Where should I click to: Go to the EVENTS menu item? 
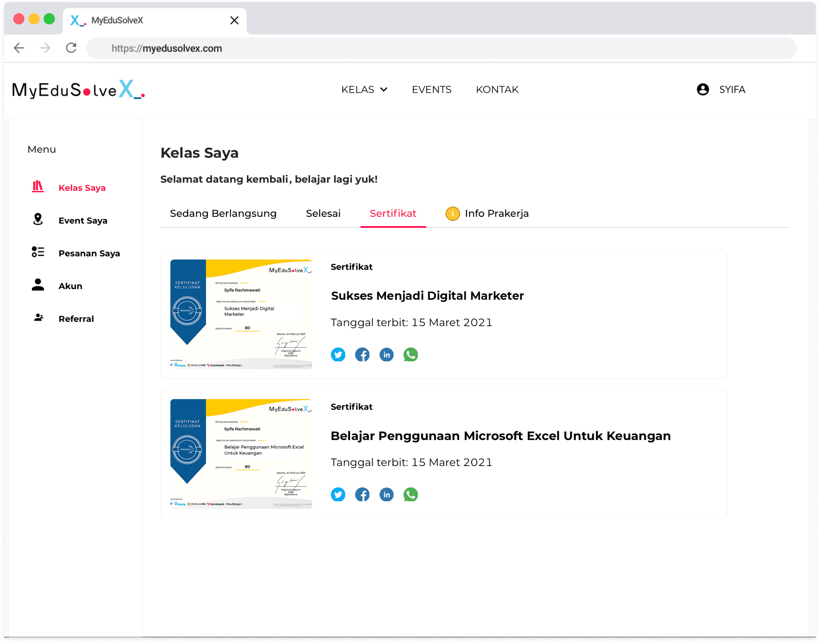pos(431,89)
